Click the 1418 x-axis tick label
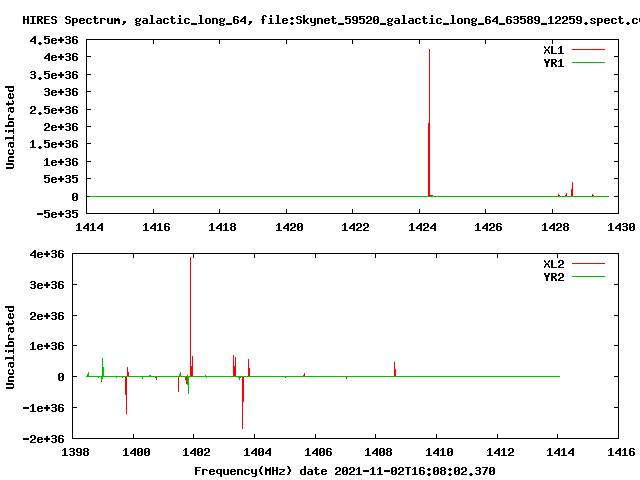Screen dimensions: 640x480 pyautogui.click(x=222, y=227)
